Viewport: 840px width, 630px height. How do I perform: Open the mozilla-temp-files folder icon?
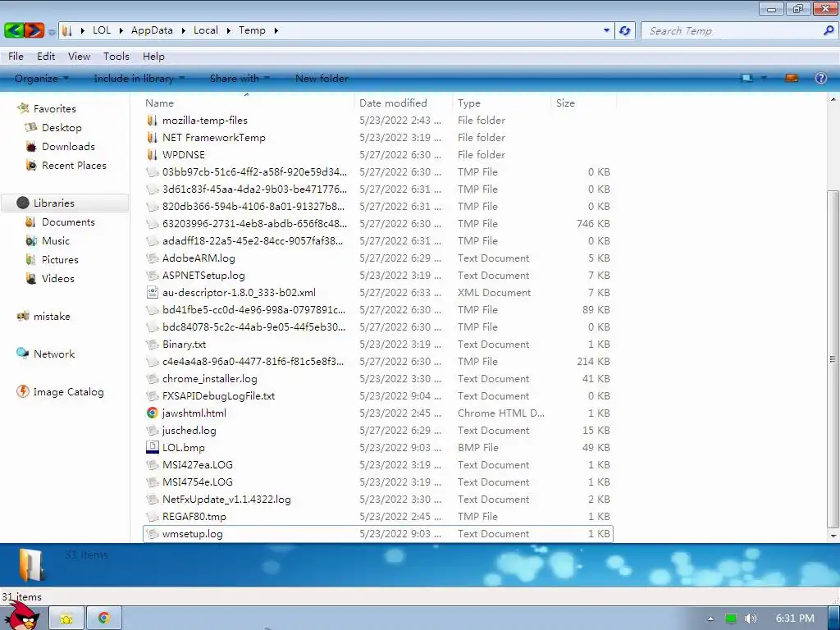tap(152, 120)
